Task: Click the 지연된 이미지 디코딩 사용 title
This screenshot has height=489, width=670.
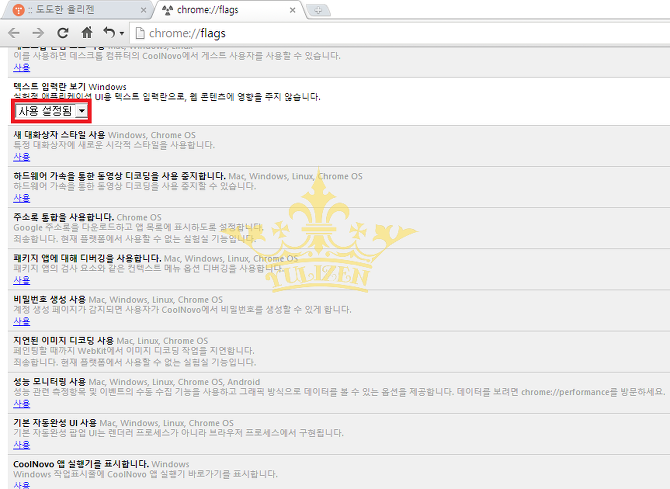Action: [64, 341]
